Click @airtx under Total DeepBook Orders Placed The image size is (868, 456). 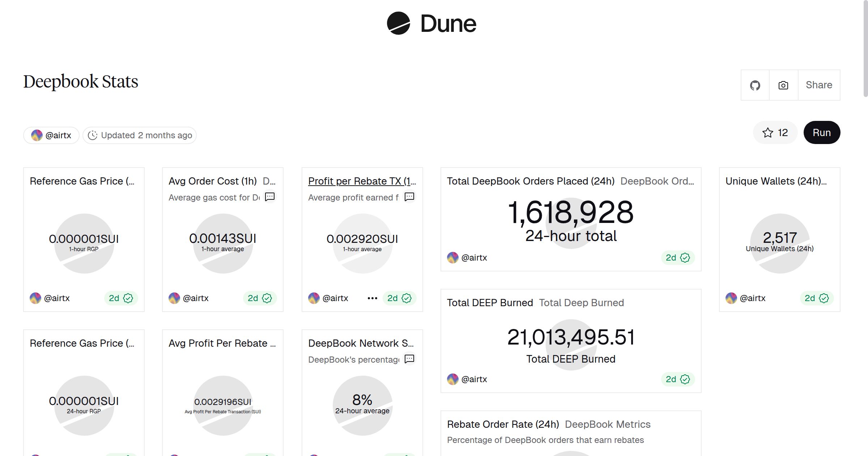[475, 257]
